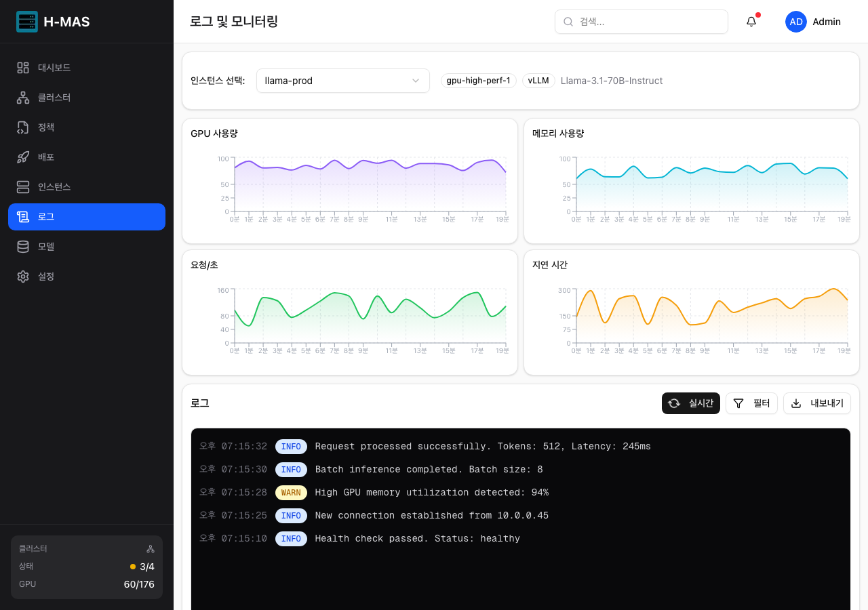Expand the instance selection chevron
Screen dimensions: 868x610
(x=415, y=81)
